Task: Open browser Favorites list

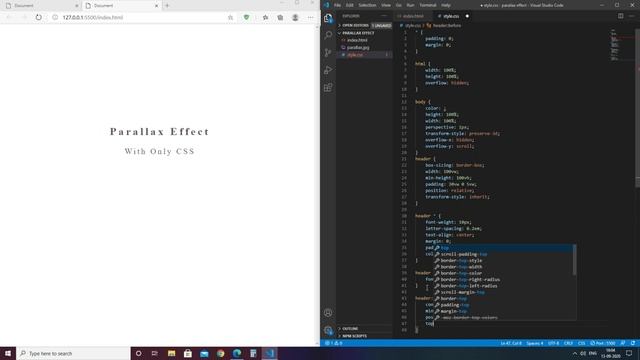Action: [x=265, y=18]
